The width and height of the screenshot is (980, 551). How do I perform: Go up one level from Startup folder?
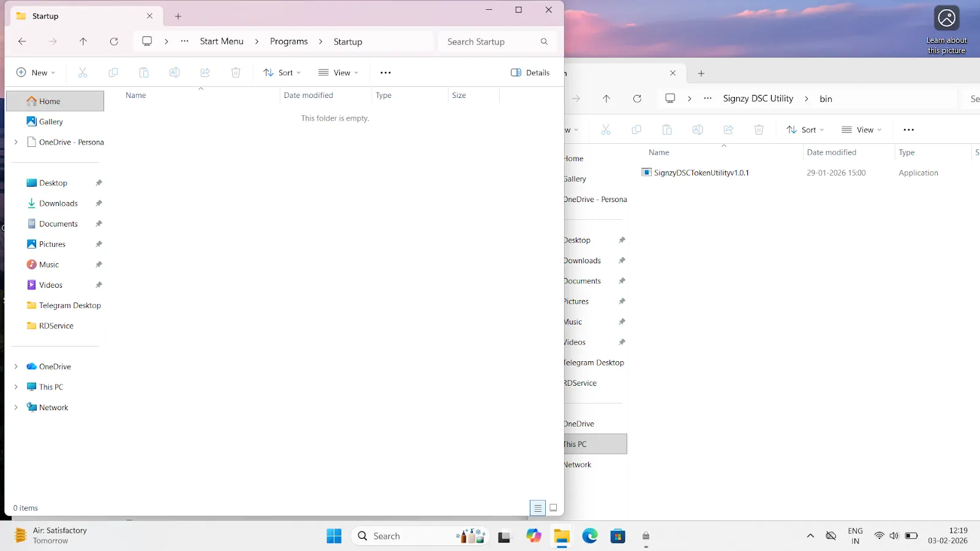83,42
